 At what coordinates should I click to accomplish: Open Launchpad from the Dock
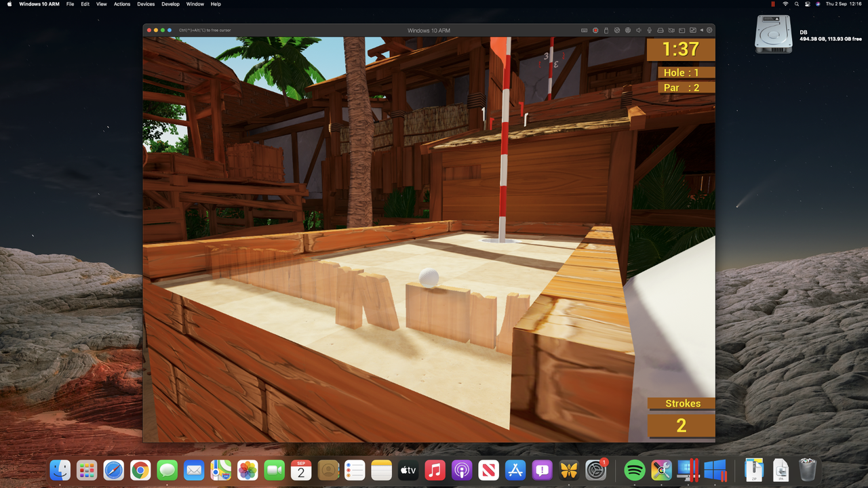click(86, 470)
